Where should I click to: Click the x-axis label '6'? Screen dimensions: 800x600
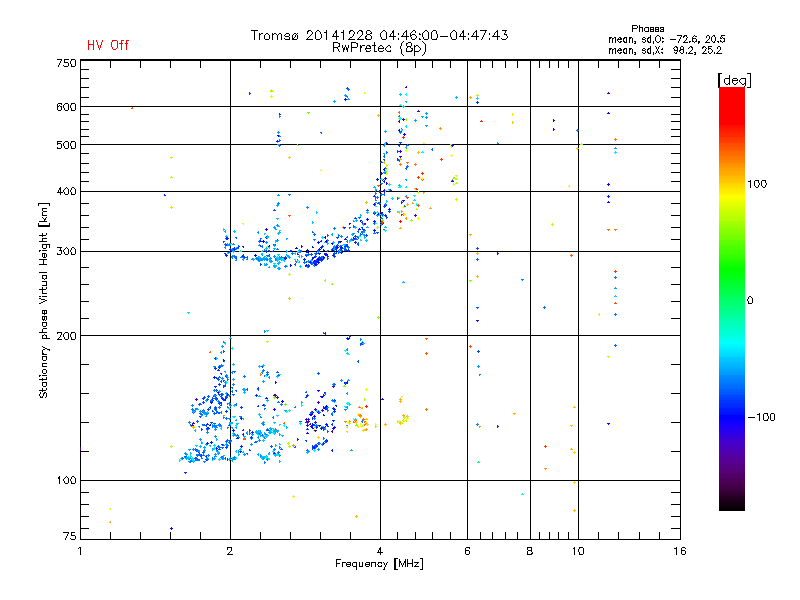click(x=467, y=551)
